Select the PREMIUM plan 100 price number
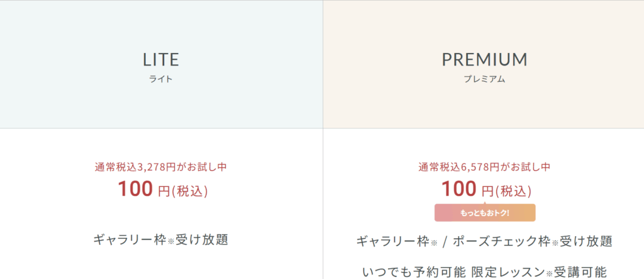Viewport: 644px width, 279px height. pyautogui.click(x=459, y=189)
